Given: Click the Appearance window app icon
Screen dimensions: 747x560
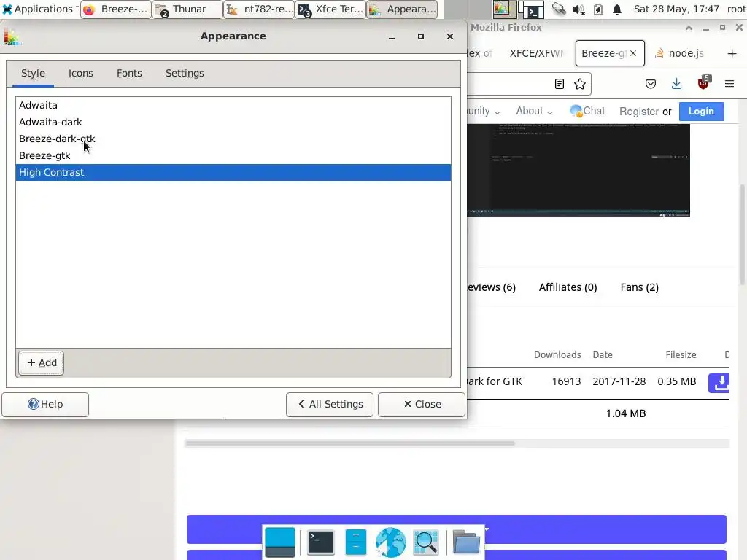Looking at the screenshot, I should click(12, 36).
